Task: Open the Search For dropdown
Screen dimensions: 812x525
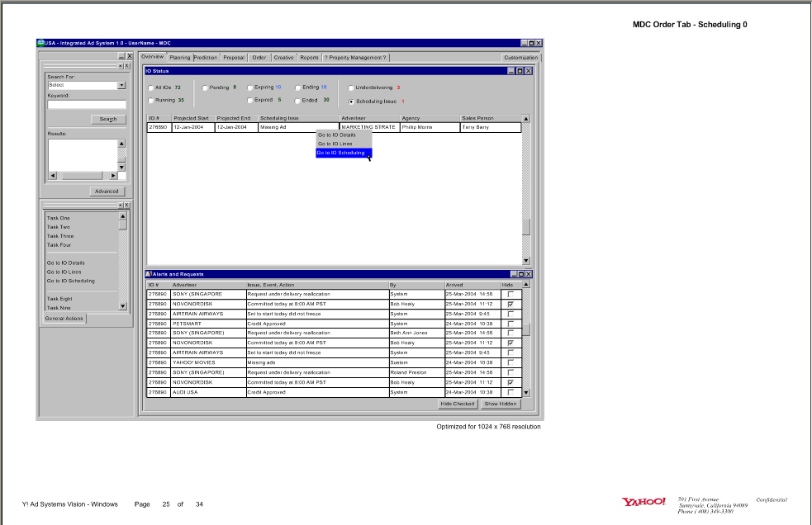Action: coord(121,84)
